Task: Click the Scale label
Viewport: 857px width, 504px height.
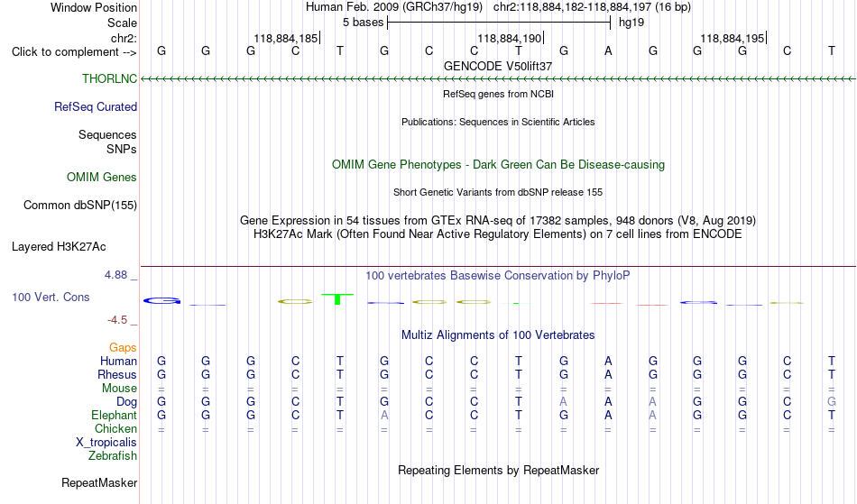Action: [123, 23]
